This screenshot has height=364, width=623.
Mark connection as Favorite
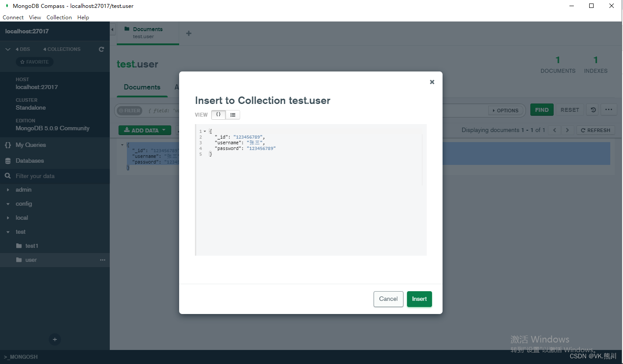pos(35,62)
